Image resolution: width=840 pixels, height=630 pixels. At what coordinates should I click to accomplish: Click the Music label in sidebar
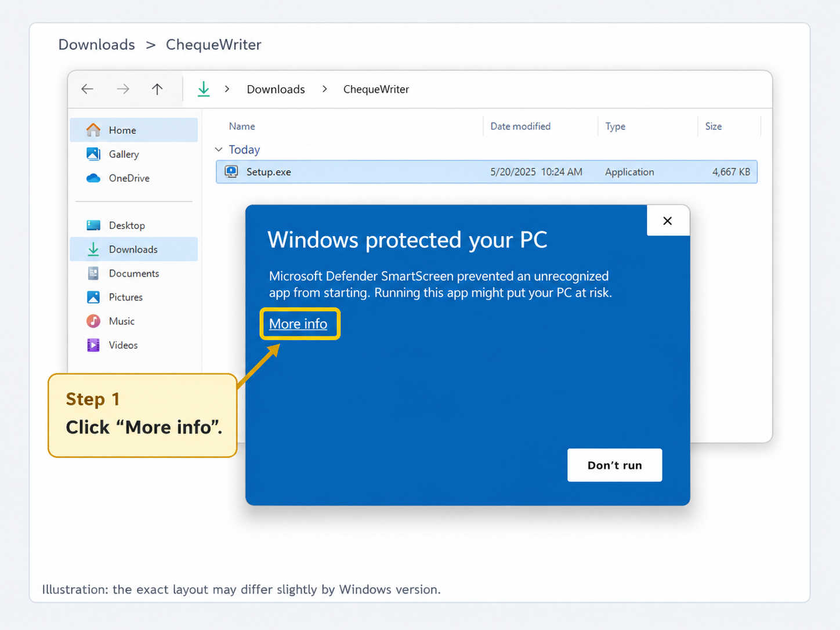point(122,321)
